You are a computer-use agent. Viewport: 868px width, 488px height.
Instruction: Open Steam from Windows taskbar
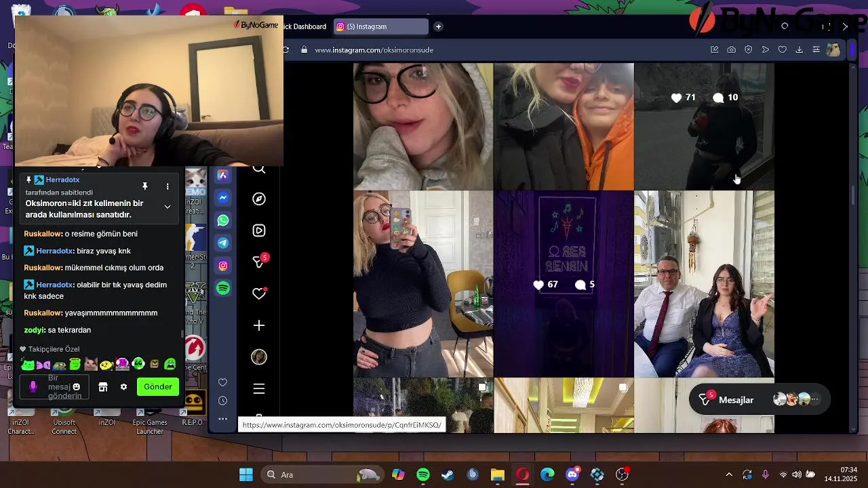(448, 474)
